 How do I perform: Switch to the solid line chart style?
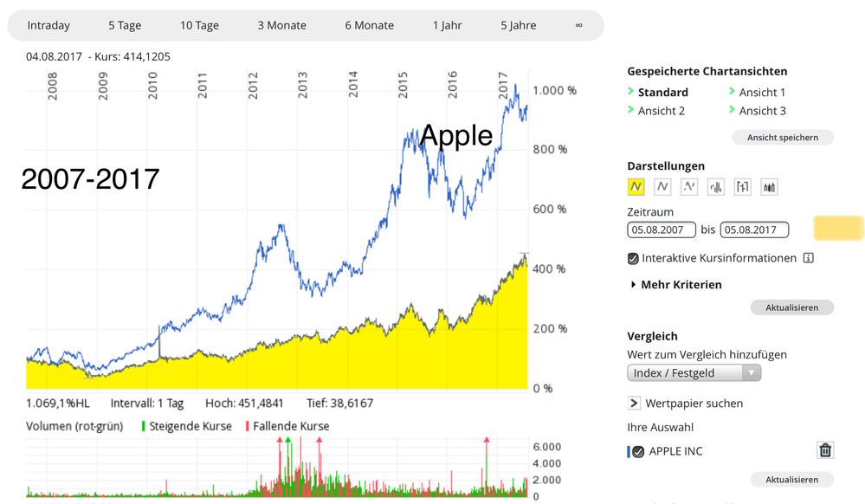tap(662, 186)
